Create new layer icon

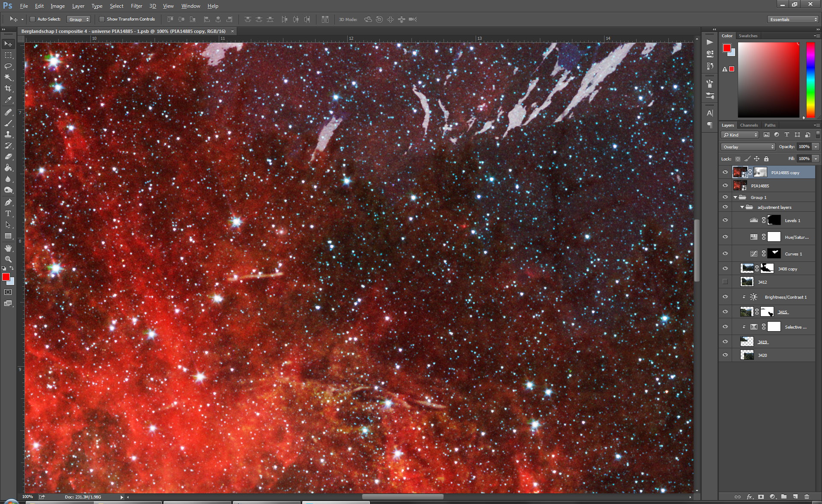point(795,497)
